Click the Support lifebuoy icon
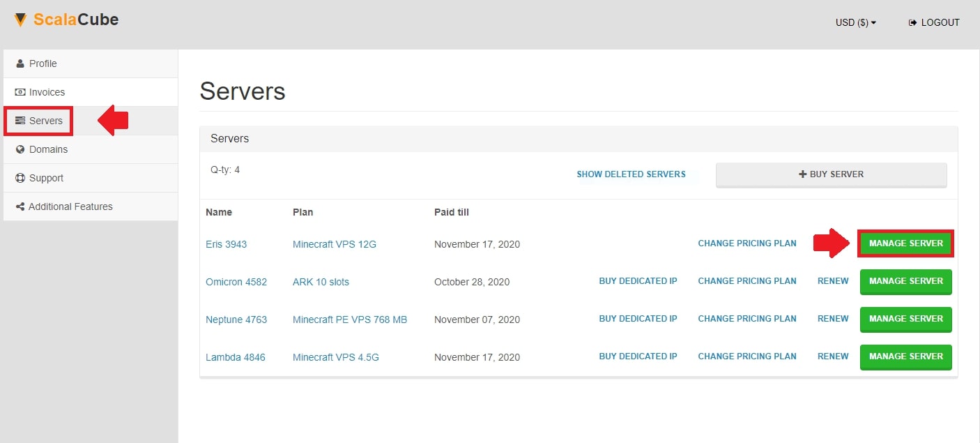This screenshot has width=980, height=443. 20,177
